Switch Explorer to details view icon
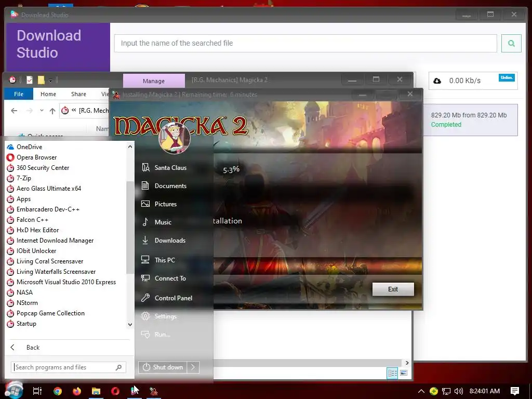The width and height of the screenshot is (532, 399). (393, 373)
